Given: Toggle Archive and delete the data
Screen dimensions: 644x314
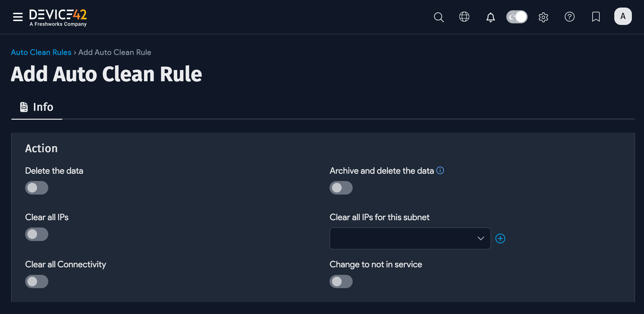Looking at the screenshot, I should point(341,188).
